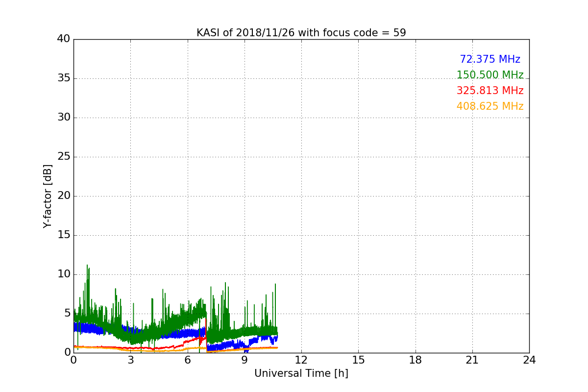Click the 'Y-factor [dB]' axis label

tap(48, 196)
